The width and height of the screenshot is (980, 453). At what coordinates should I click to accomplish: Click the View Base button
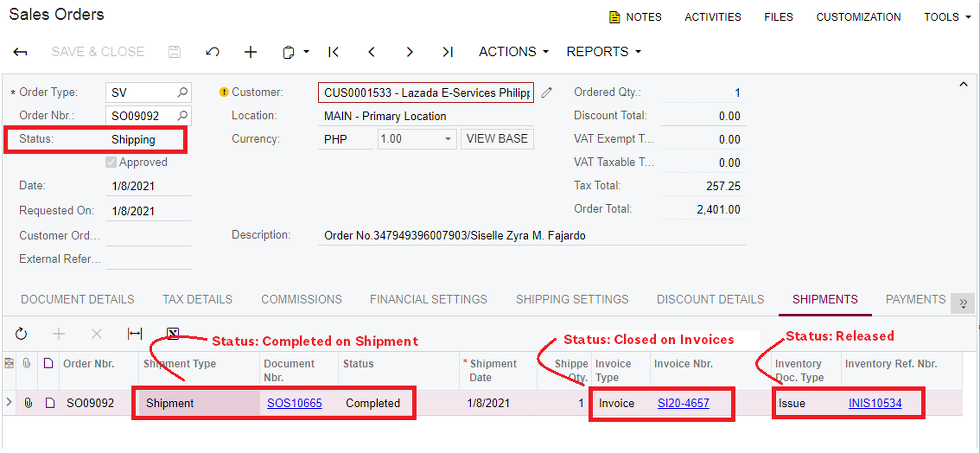click(497, 139)
